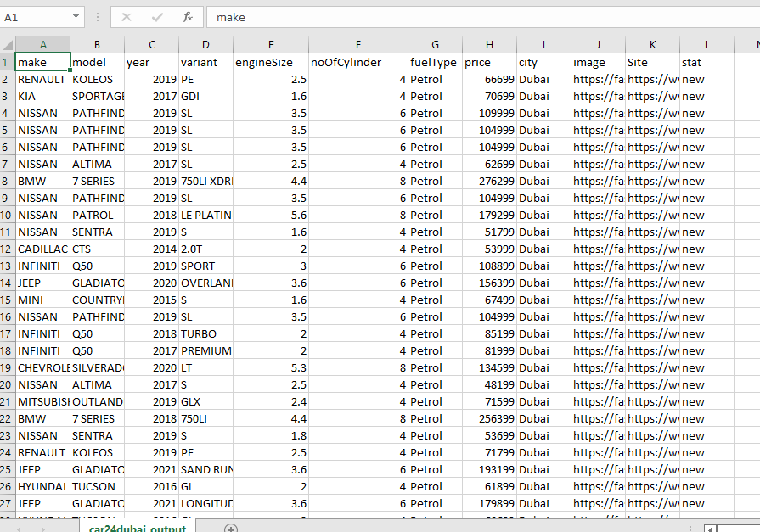
Task: Click the Insert Function fx icon
Action: (x=187, y=18)
